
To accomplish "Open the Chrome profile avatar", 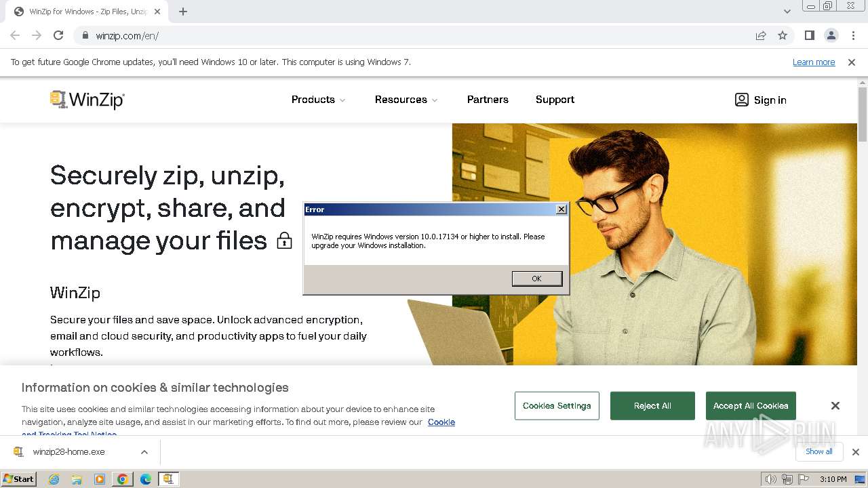I will pos(831,35).
